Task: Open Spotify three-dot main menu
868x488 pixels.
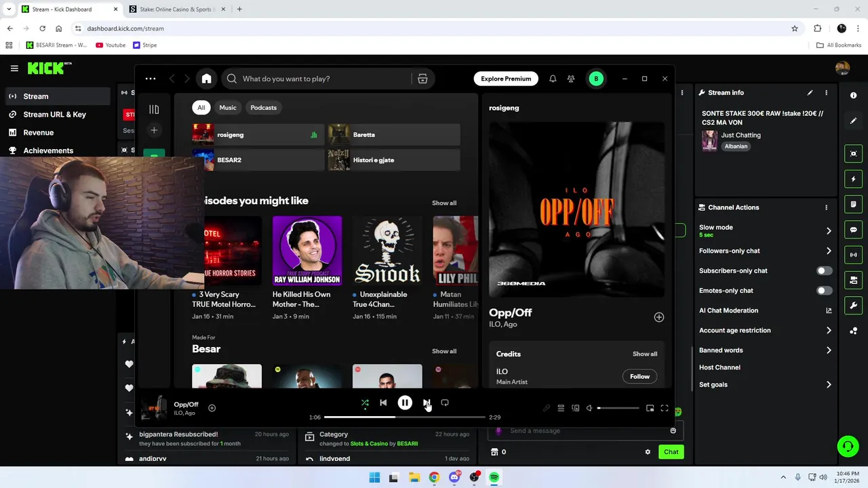Action: point(151,79)
